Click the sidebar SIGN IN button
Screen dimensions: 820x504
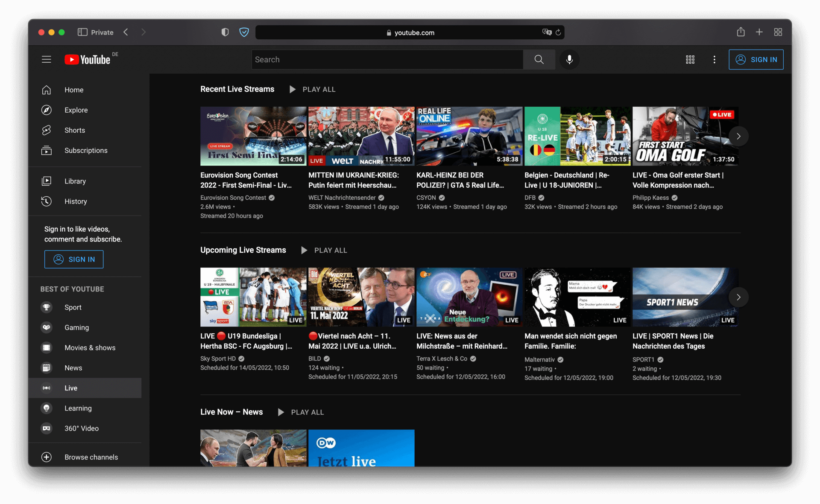(74, 259)
